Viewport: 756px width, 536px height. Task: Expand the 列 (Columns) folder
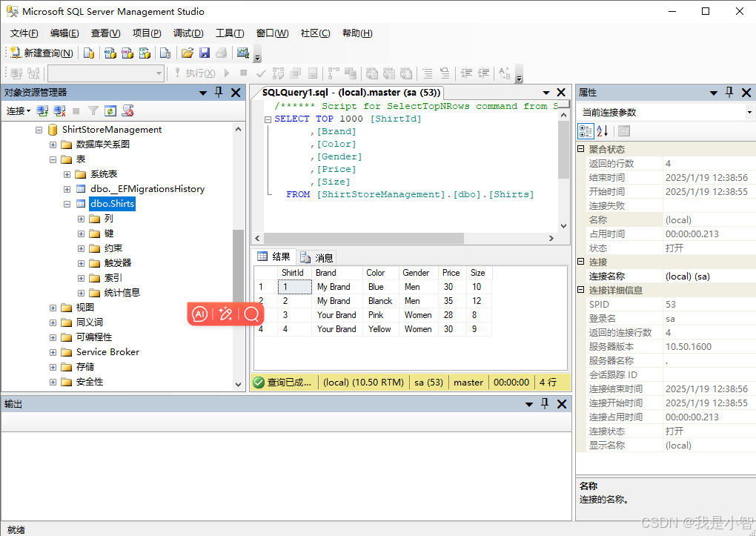[x=81, y=219]
